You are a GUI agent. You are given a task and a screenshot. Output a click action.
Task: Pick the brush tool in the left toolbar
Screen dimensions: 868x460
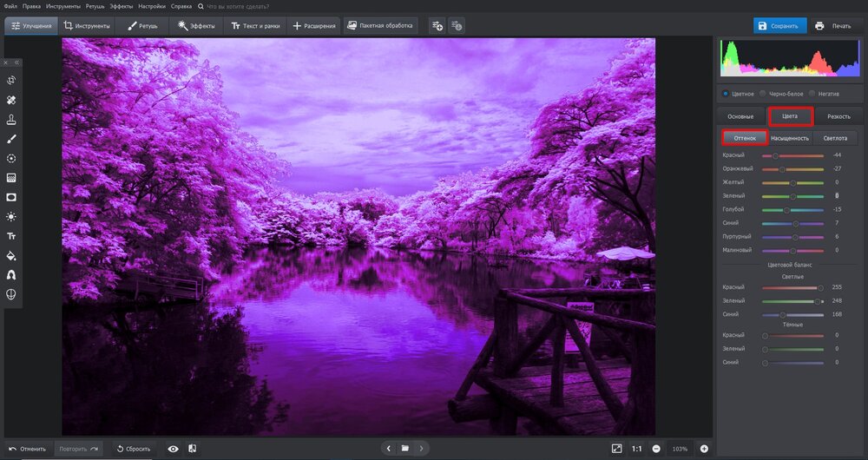(x=12, y=139)
